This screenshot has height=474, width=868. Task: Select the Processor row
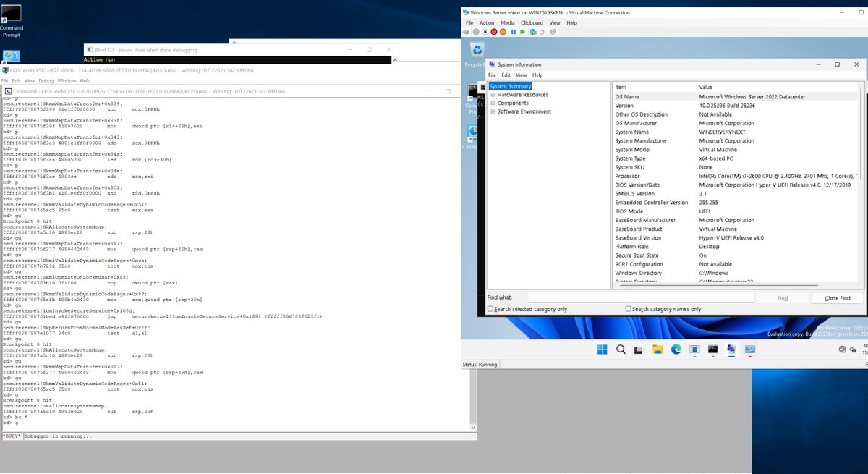coord(735,176)
